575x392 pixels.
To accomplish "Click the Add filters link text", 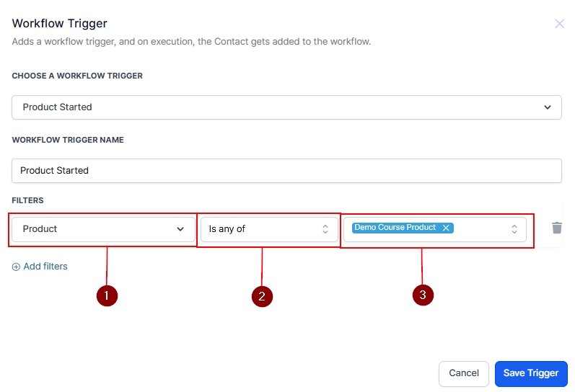I will [x=45, y=267].
